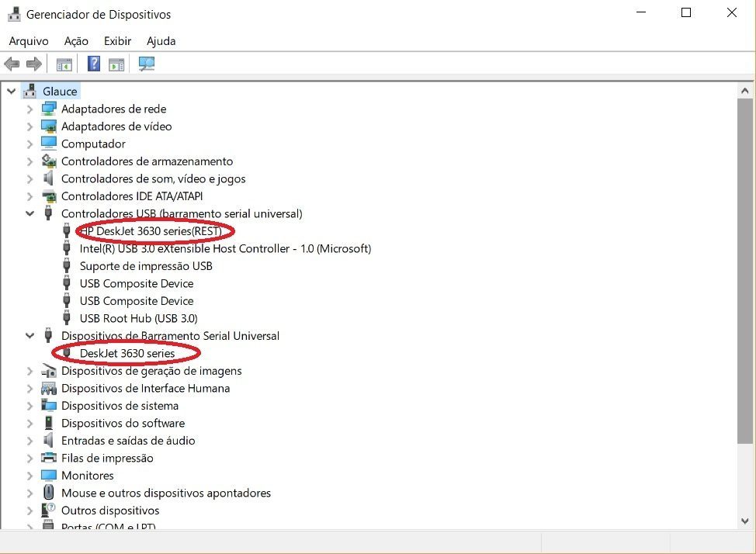Viewport: 756px width, 554px height.
Task: Click the Back arrow toolbar icon
Action: click(x=12, y=64)
